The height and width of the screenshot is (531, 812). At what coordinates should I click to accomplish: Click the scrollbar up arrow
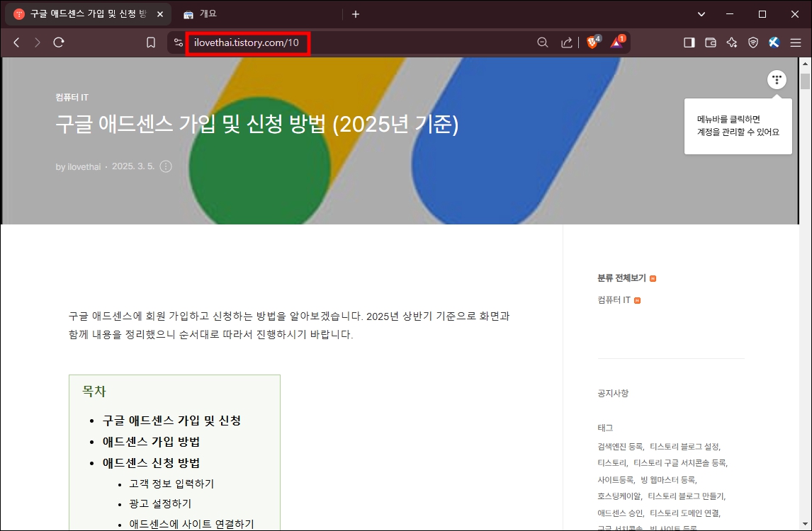pyautogui.click(x=805, y=64)
